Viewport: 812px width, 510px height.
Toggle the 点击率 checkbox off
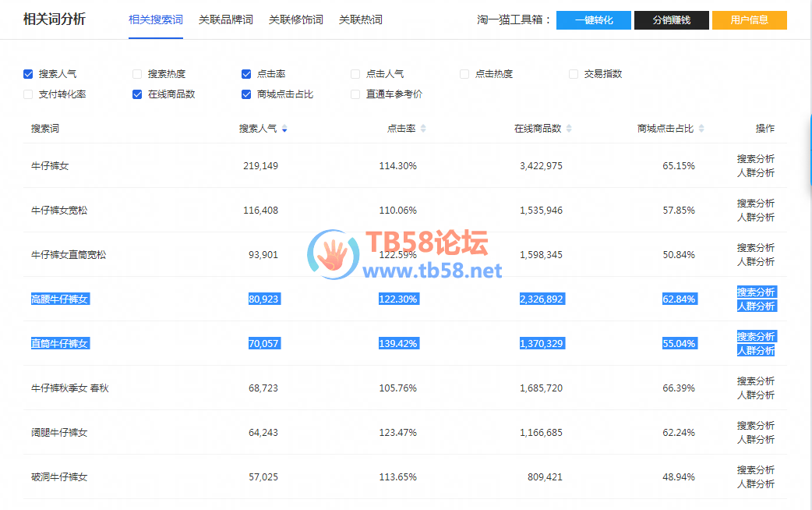tap(246, 74)
